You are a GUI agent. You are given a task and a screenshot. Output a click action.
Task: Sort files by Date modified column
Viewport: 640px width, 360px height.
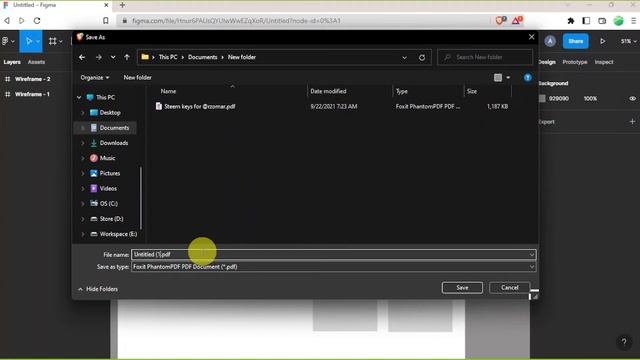(328, 91)
